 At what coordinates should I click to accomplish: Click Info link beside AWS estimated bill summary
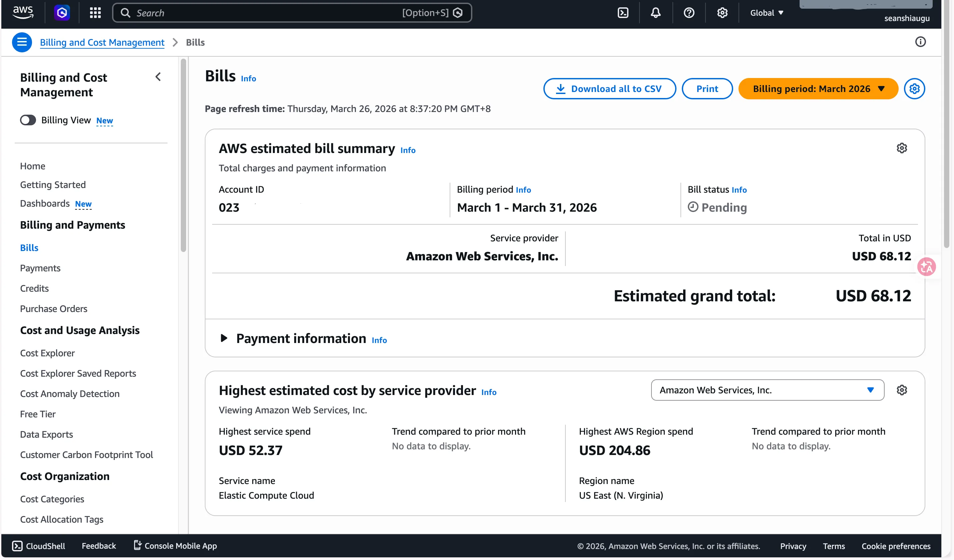[408, 150]
